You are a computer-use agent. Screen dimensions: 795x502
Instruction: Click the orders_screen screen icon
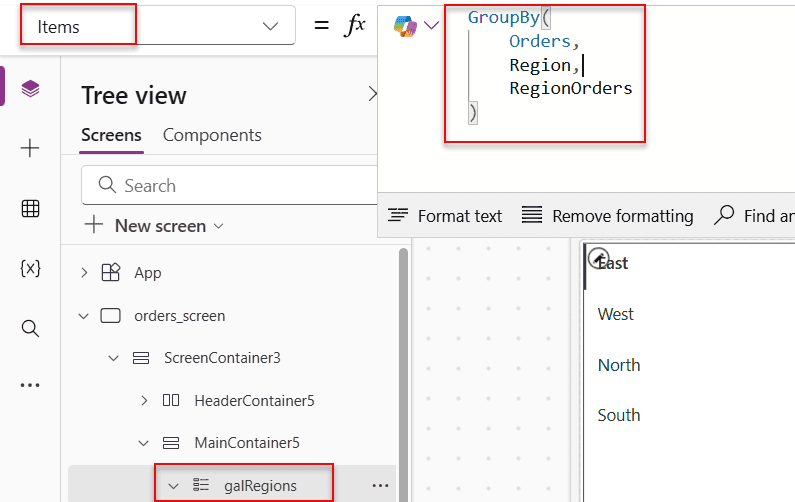click(111, 316)
